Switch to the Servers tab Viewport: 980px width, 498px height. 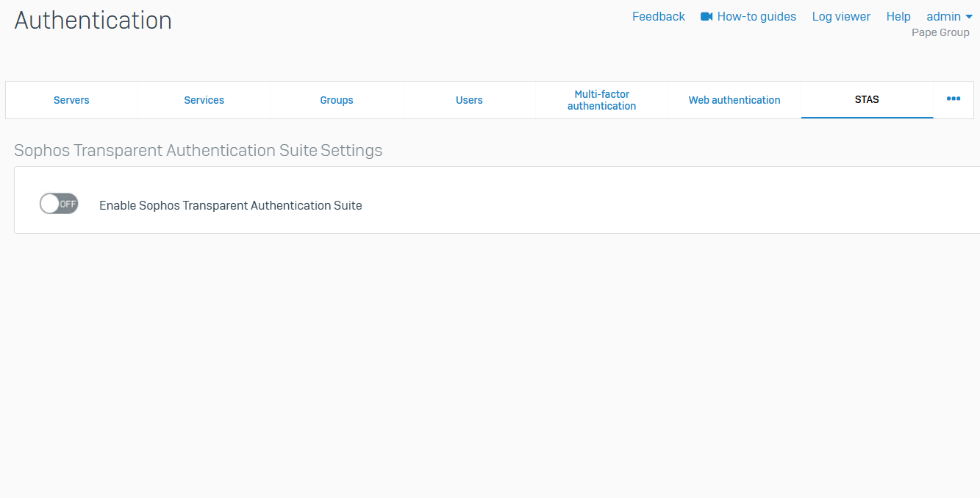click(71, 100)
